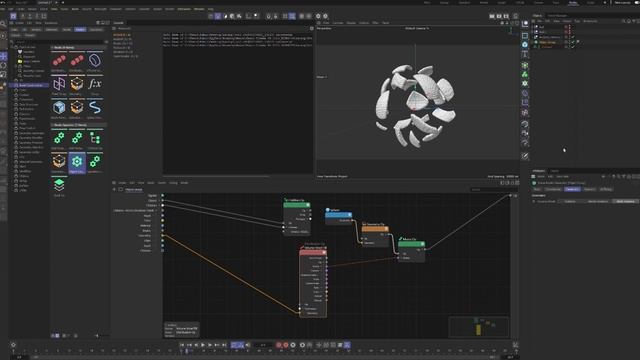Click the rightmost button in Generator attributes
This screenshot has width=640, height=360.
pos(625,201)
